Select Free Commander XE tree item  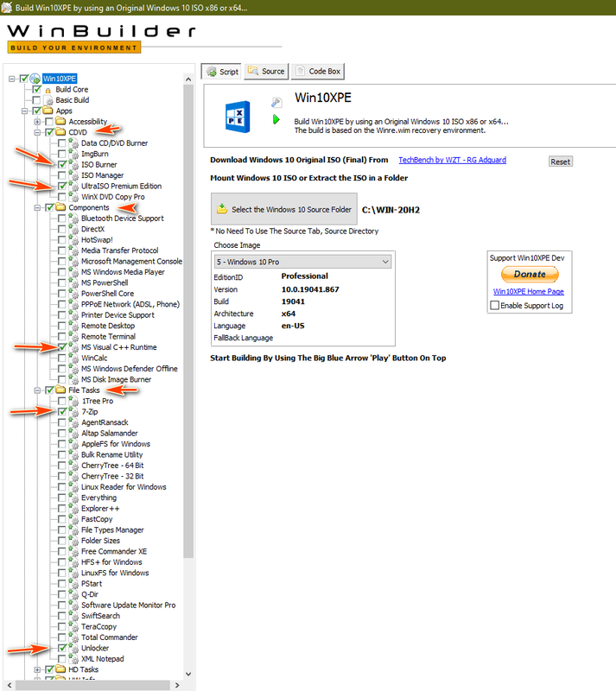coord(114,551)
